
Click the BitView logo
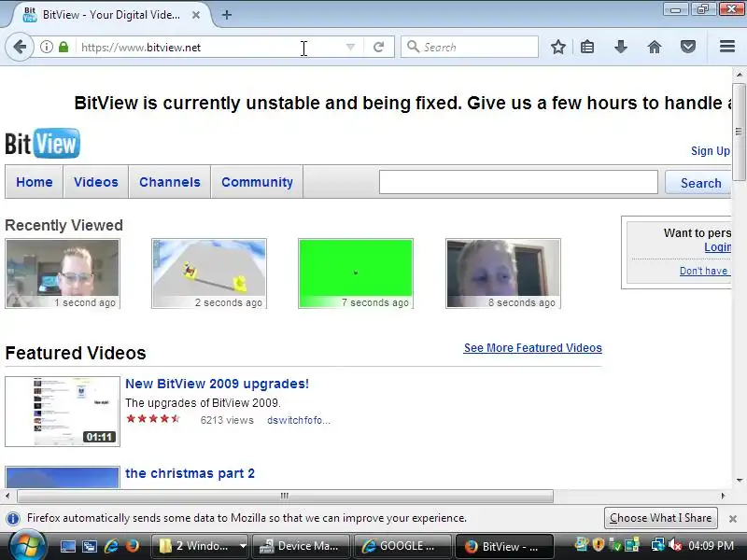coord(42,144)
